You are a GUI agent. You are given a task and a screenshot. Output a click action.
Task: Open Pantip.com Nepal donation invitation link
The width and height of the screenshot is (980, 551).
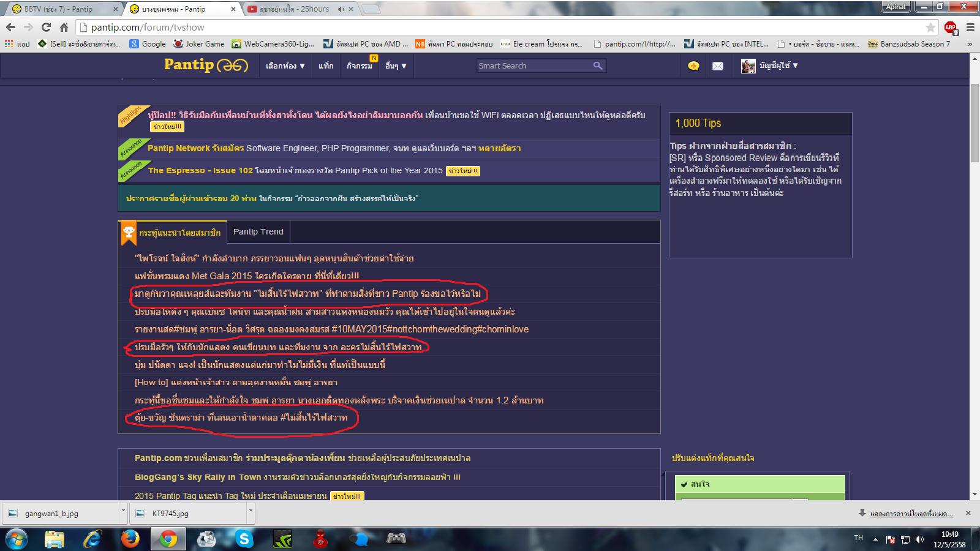[x=303, y=458]
